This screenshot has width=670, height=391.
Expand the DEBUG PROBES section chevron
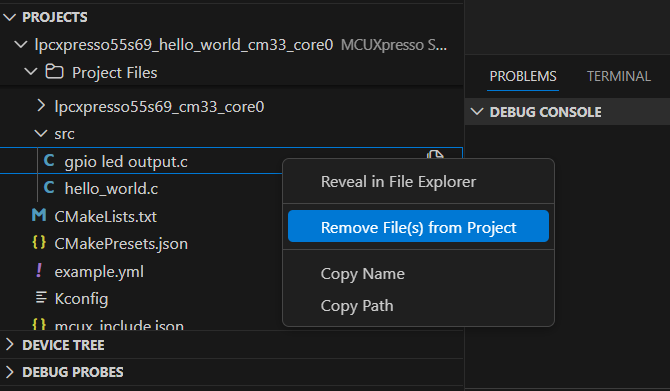9,372
